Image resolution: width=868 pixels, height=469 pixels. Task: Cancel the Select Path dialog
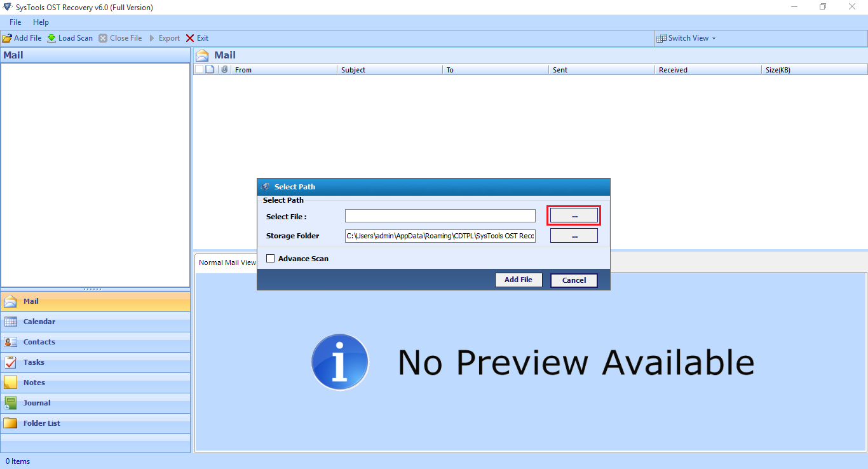point(574,280)
